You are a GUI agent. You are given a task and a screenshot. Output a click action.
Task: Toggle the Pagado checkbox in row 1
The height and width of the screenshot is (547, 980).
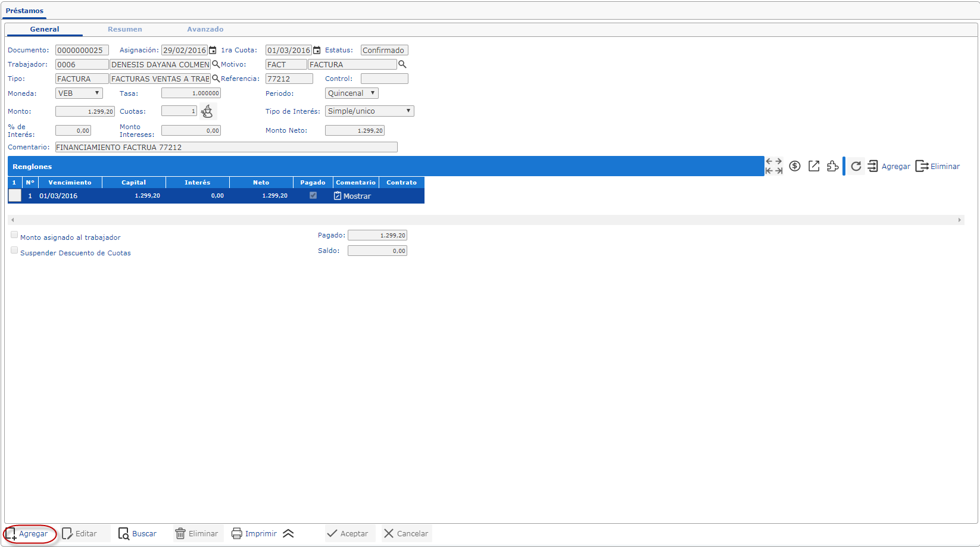313,195
